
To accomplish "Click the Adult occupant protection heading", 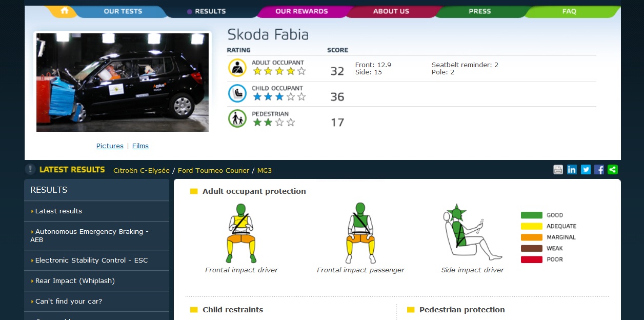I will click(x=254, y=191).
